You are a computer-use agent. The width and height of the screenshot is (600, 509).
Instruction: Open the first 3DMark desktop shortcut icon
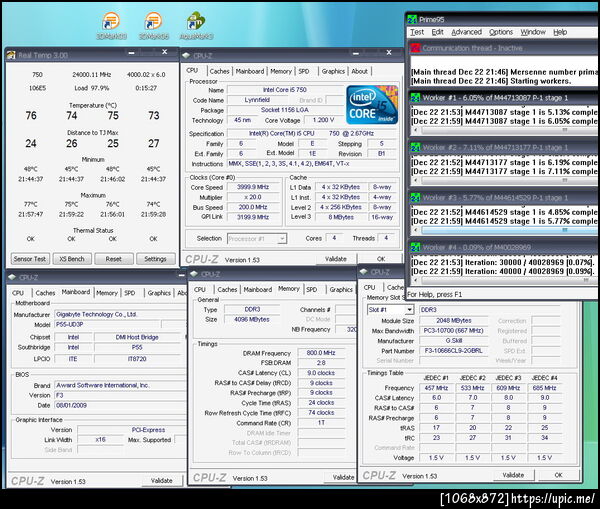[x=111, y=25]
